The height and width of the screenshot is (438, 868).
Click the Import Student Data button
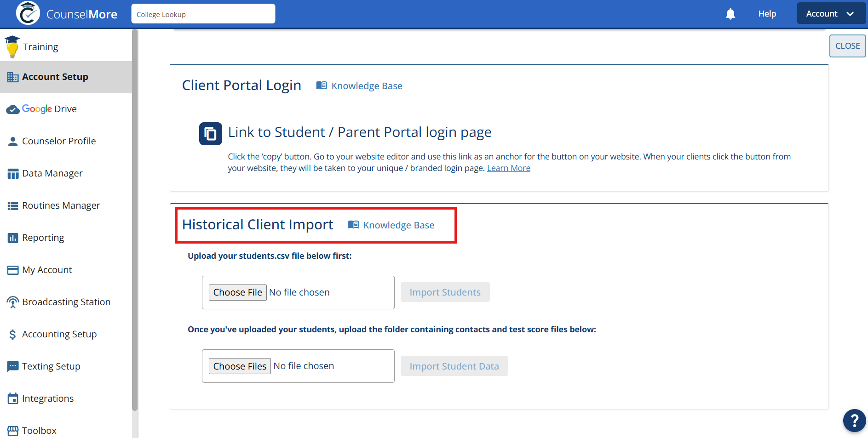pyautogui.click(x=454, y=366)
